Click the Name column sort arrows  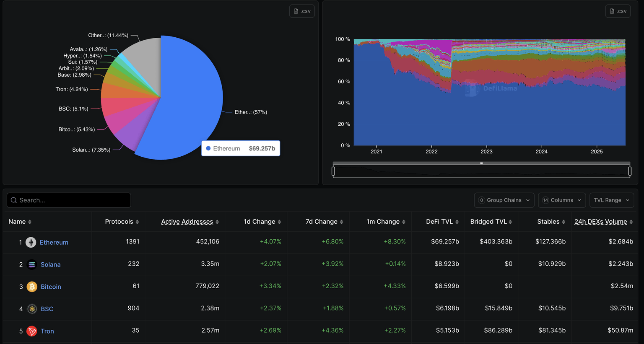[x=30, y=222]
